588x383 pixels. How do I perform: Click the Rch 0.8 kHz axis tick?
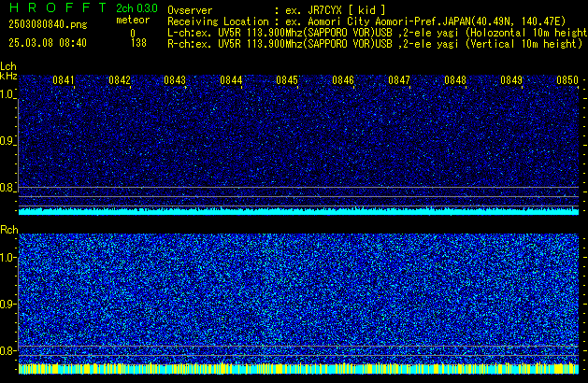pos(7,350)
